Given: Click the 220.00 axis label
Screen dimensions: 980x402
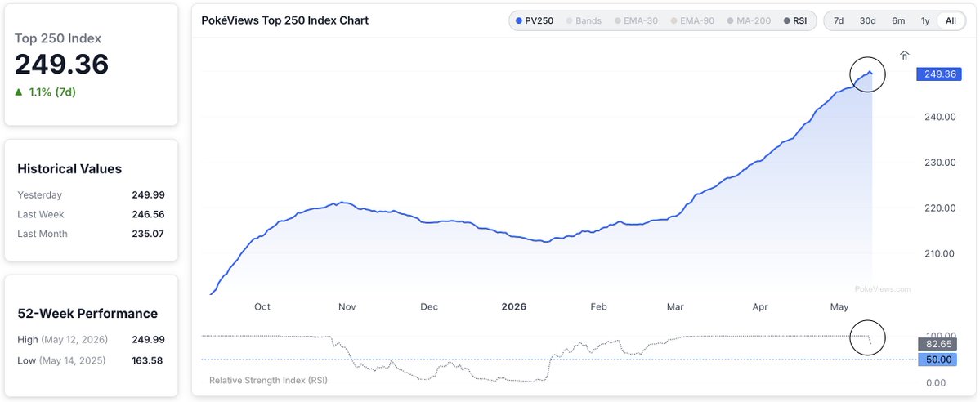Looking at the screenshot, I should (940, 208).
